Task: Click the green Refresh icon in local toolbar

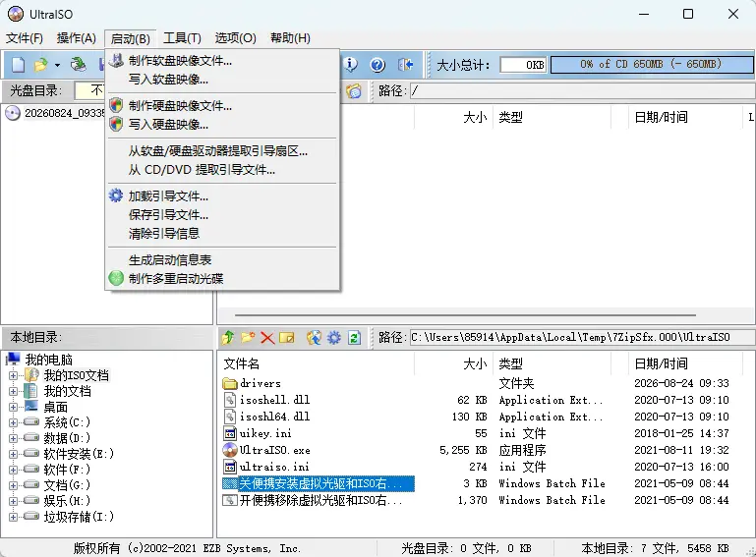Action: tap(354, 337)
